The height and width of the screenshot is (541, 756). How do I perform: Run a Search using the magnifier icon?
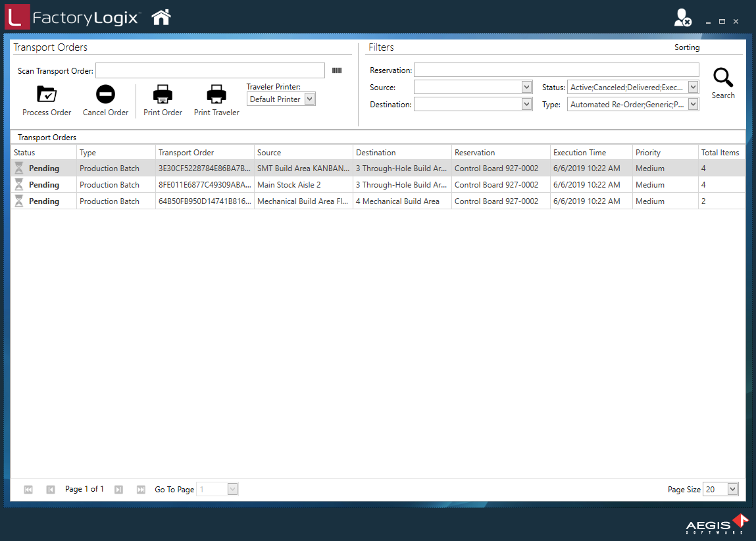[722, 78]
